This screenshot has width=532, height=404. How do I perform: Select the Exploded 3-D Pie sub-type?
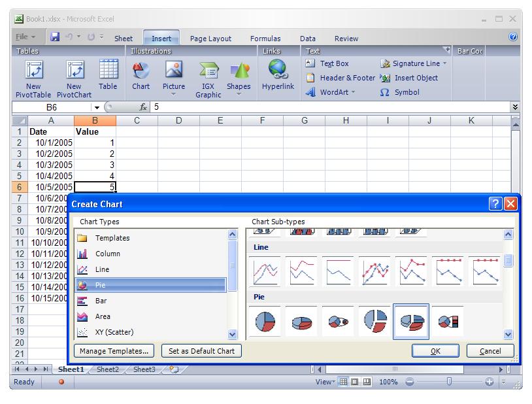pos(411,322)
